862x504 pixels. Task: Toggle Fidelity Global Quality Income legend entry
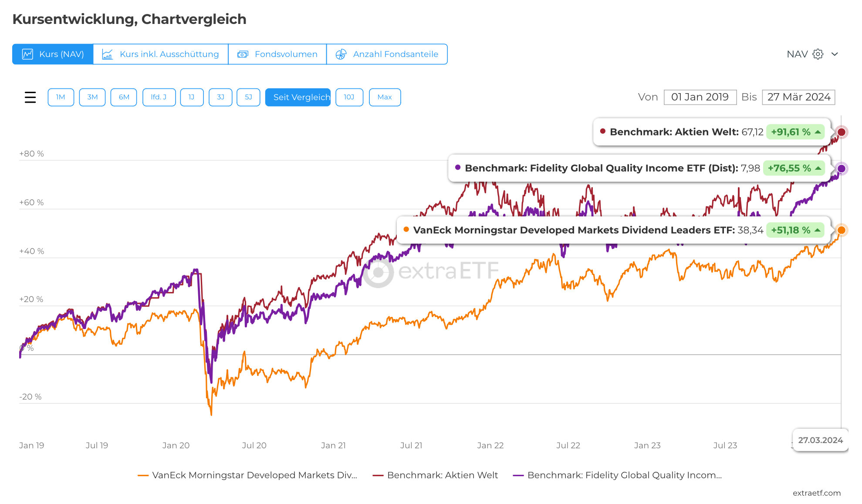click(618, 475)
